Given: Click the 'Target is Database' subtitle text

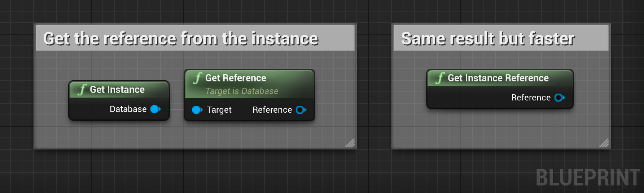Looking at the screenshot, I should (242, 91).
